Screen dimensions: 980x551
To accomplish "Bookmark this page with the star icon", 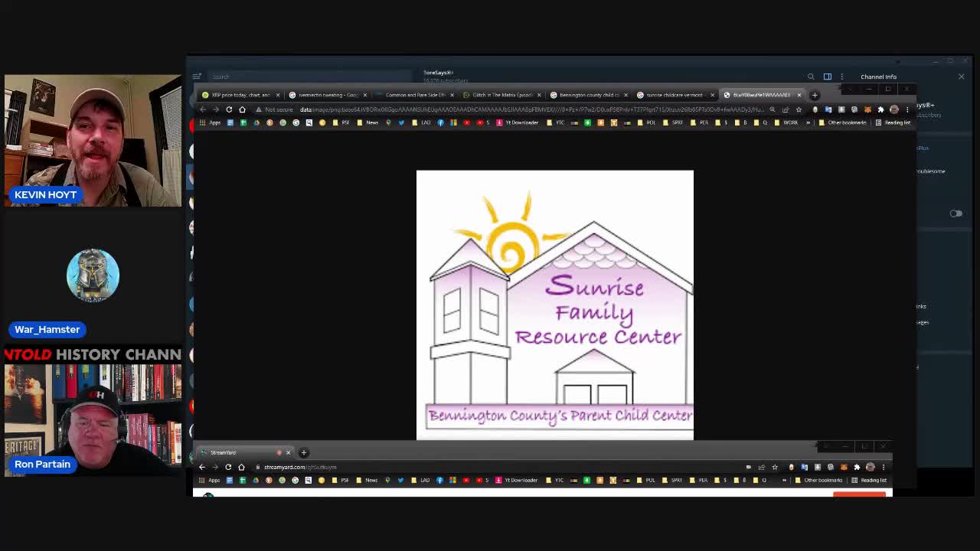I will click(x=799, y=109).
